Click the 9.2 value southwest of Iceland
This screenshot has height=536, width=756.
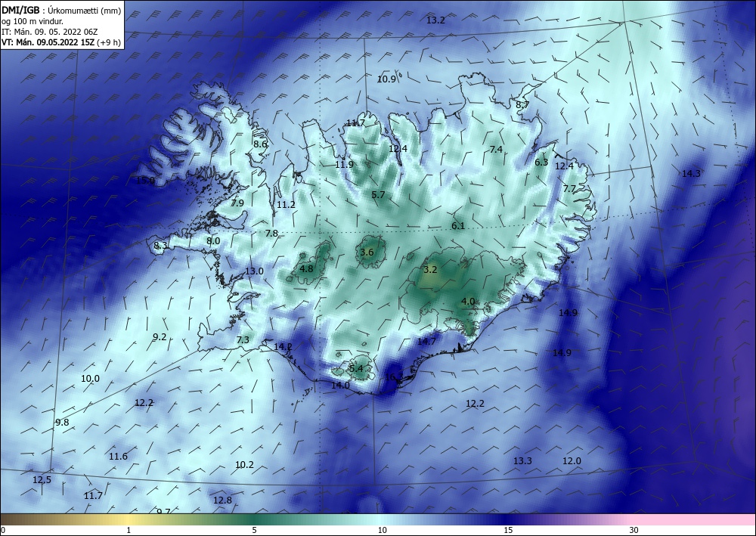[160, 337]
